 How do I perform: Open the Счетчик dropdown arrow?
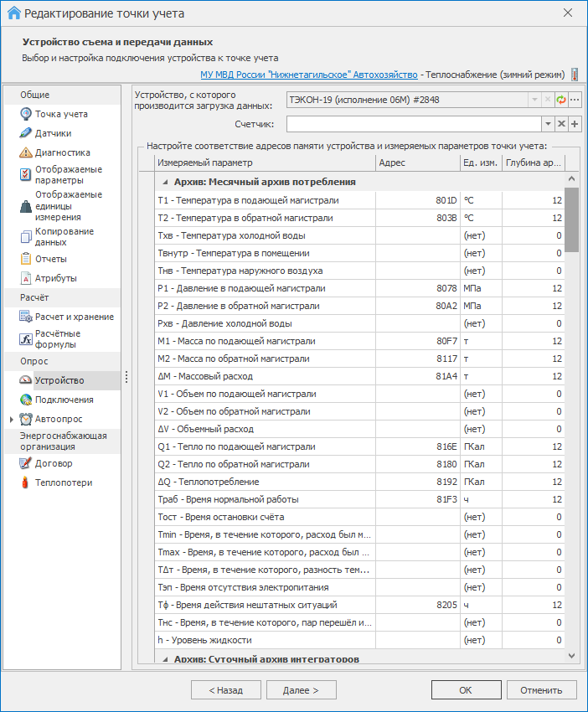pos(548,123)
